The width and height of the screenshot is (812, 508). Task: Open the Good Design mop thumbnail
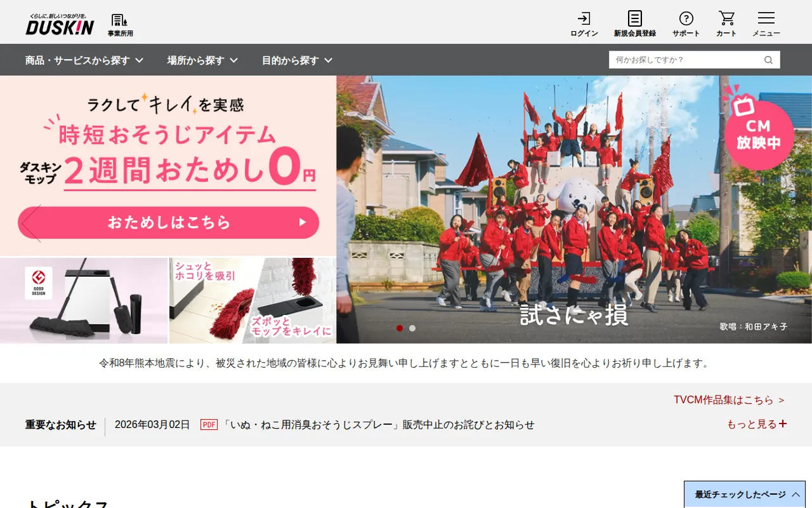(x=84, y=300)
